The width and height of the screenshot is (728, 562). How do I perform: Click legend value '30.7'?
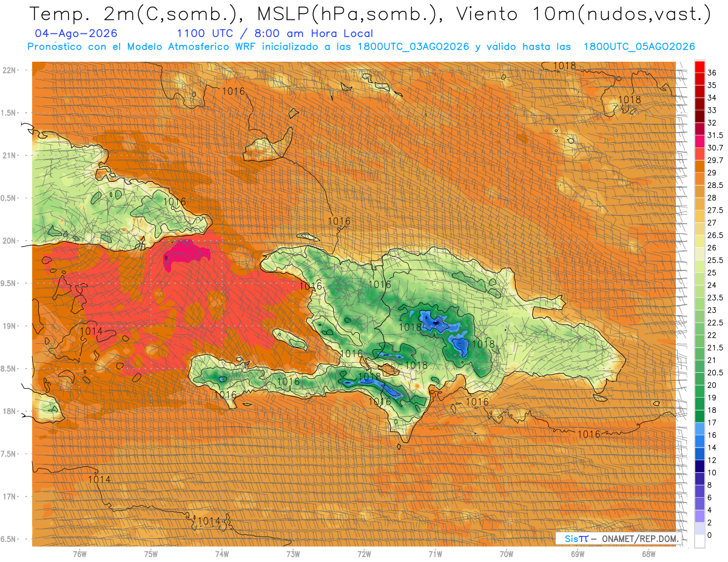tap(715, 148)
